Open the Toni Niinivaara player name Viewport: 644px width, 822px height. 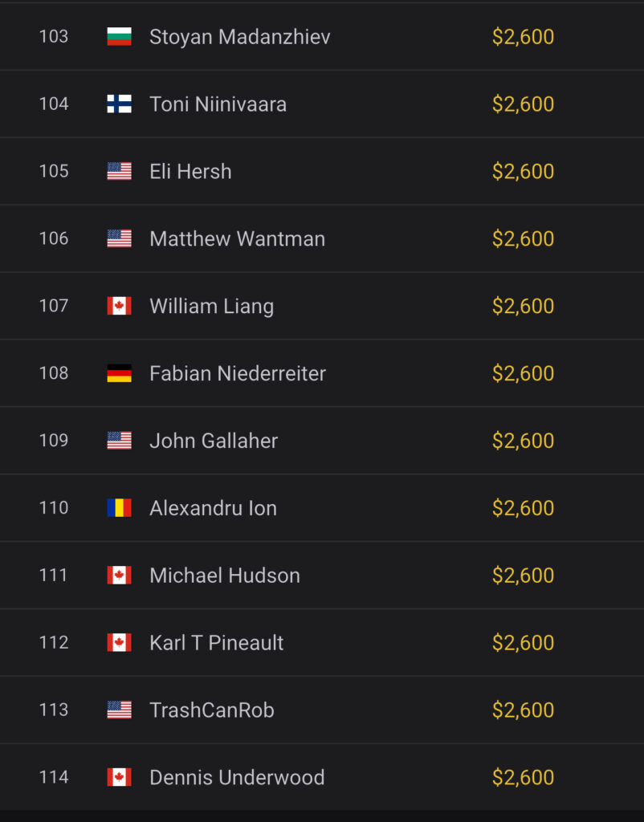(x=218, y=104)
